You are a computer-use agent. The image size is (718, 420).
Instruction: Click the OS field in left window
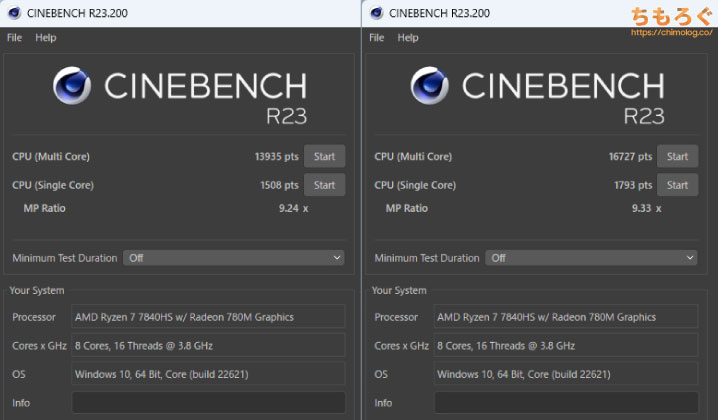208,374
